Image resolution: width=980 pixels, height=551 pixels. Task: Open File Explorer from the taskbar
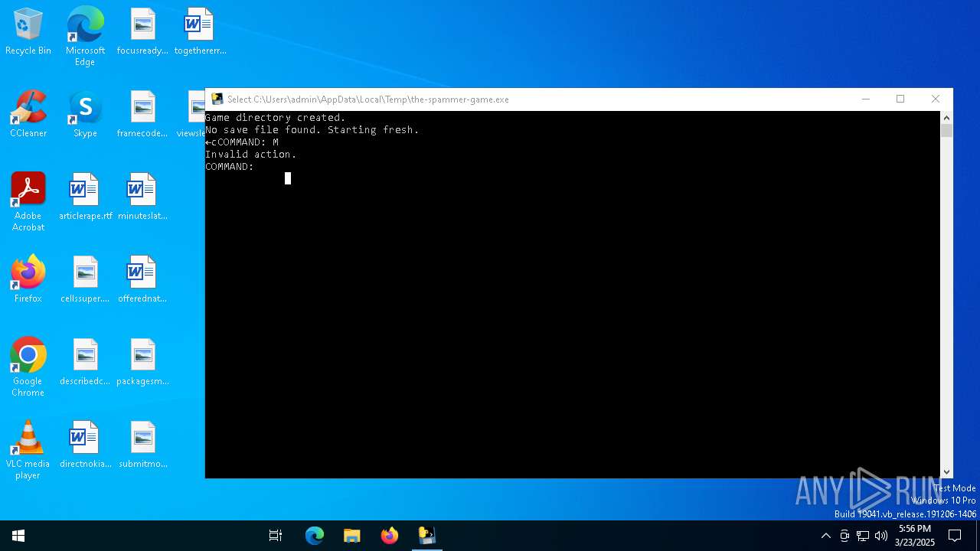351,536
